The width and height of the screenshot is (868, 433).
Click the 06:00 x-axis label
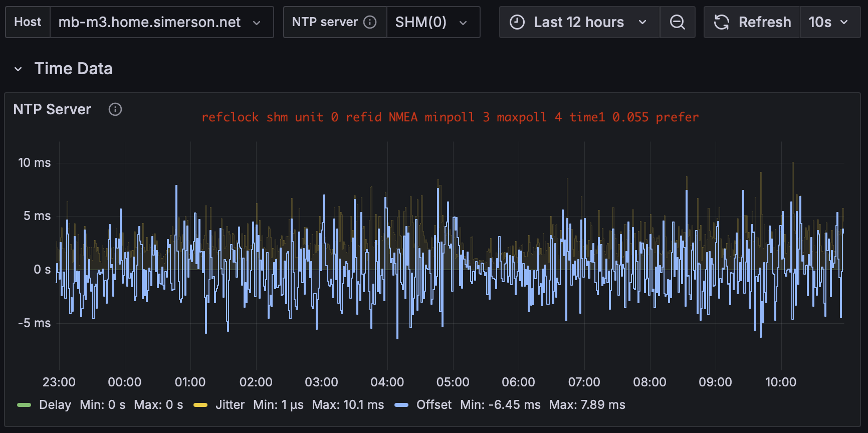click(519, 382)
